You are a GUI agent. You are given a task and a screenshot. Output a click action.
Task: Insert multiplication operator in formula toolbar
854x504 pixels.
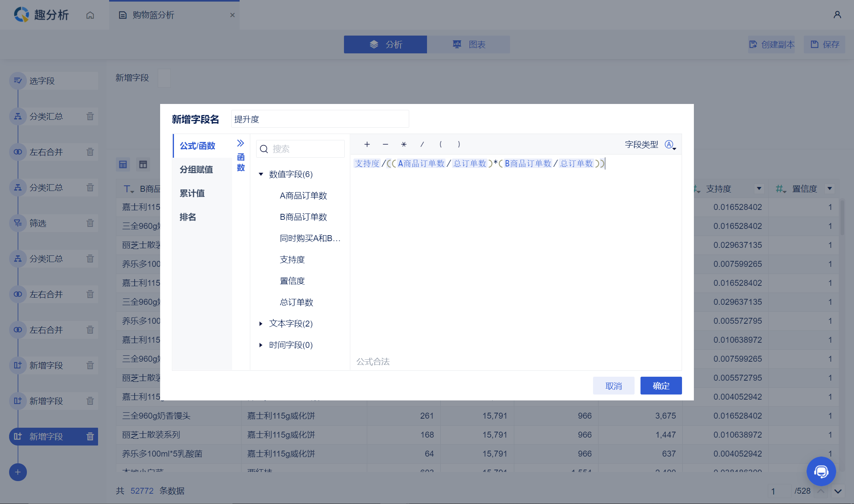pos(404,144)
